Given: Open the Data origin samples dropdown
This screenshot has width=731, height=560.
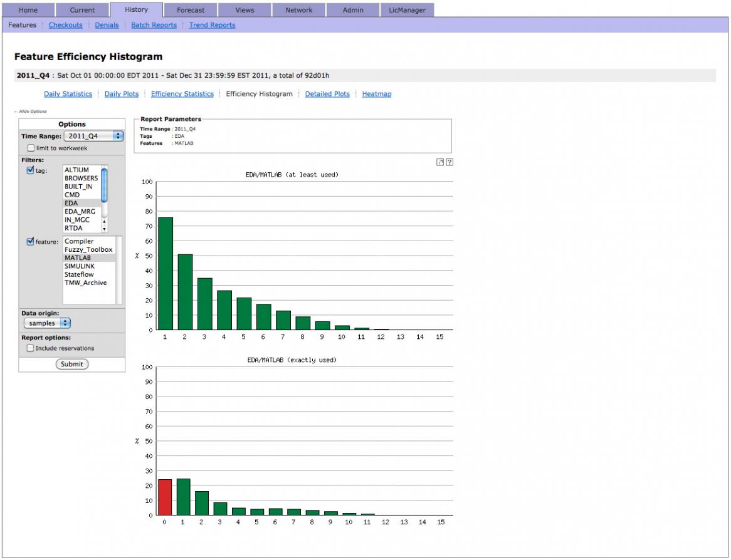Looking at the screenshot, I should click(47, 323).
